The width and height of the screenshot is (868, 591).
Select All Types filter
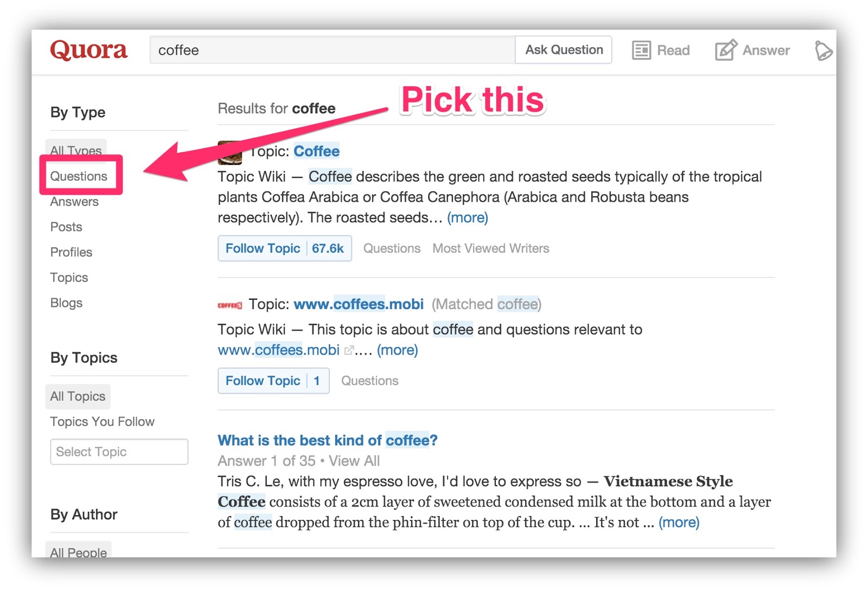76,150
